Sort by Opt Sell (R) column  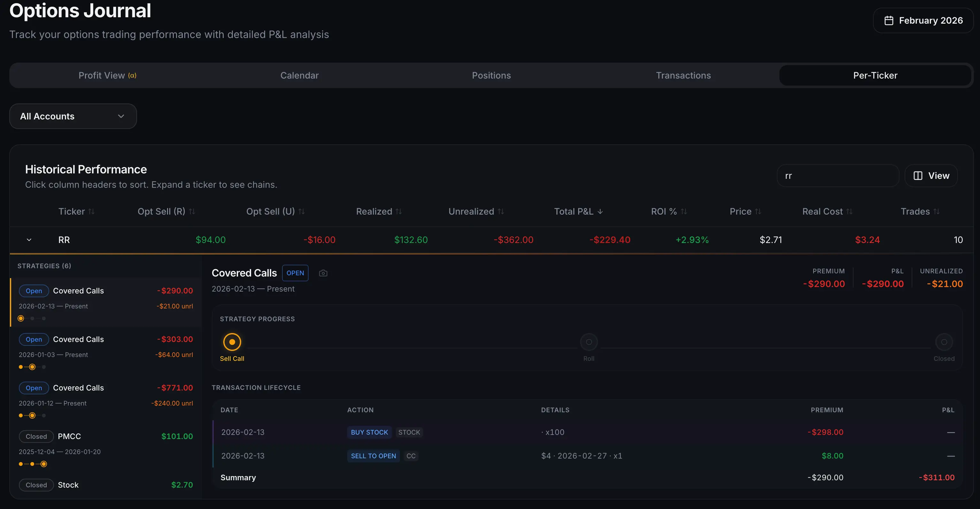click(x=166, y=211)
